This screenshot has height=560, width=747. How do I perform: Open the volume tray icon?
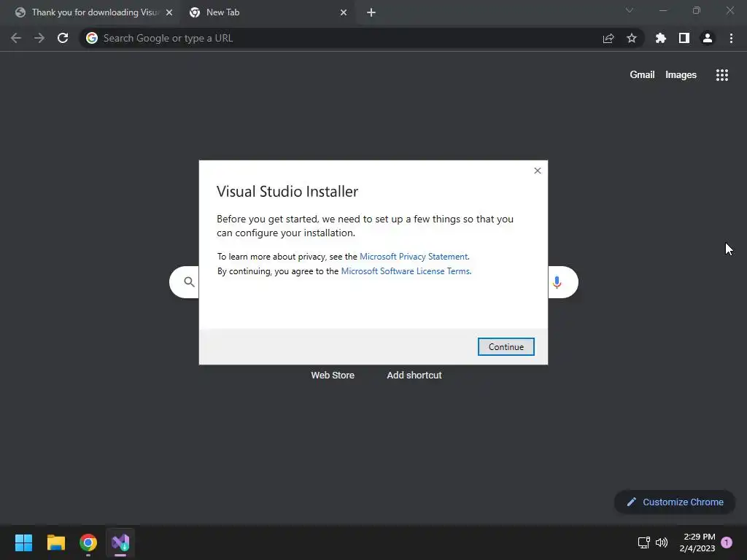point(662,542)
